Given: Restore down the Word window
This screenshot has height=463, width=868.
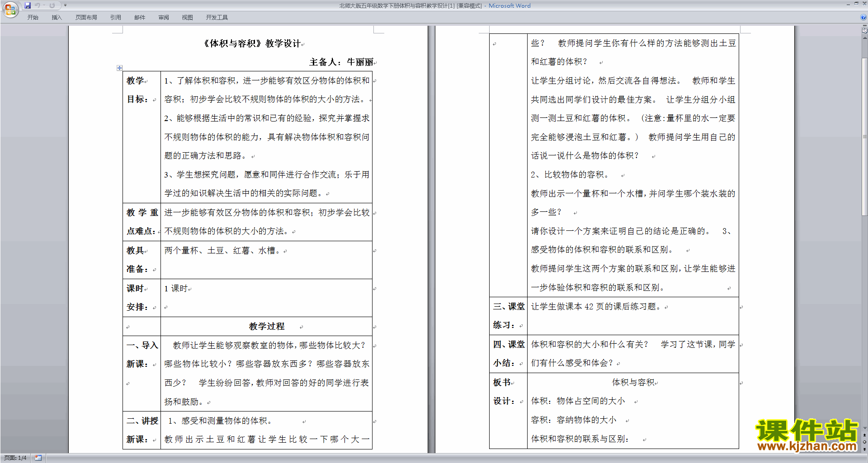Looking at the screenshot, I should click(856, 4).
